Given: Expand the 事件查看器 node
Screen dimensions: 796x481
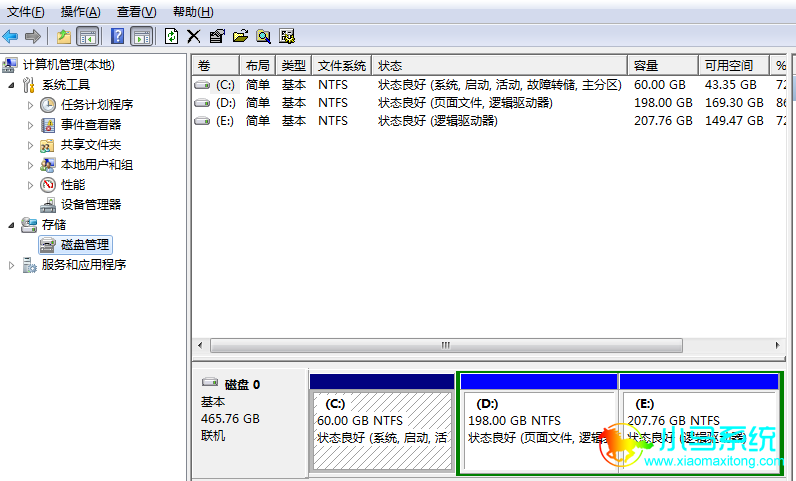Looking at the screenshot, I should pyautogui.click(x=30, y=125).
